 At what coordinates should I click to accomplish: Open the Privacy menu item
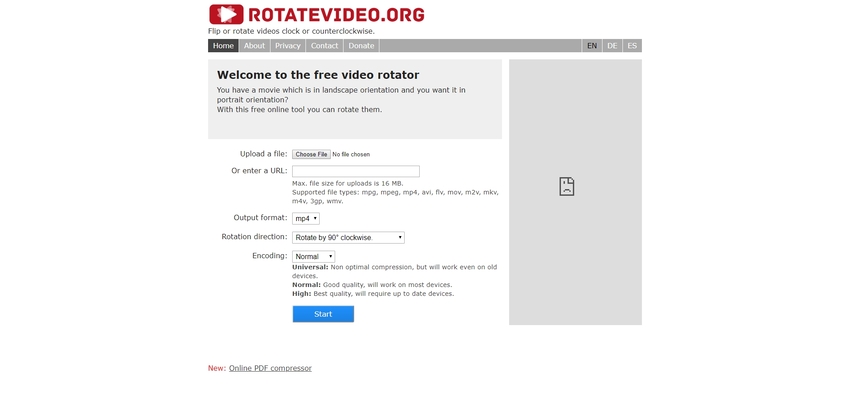287,46
